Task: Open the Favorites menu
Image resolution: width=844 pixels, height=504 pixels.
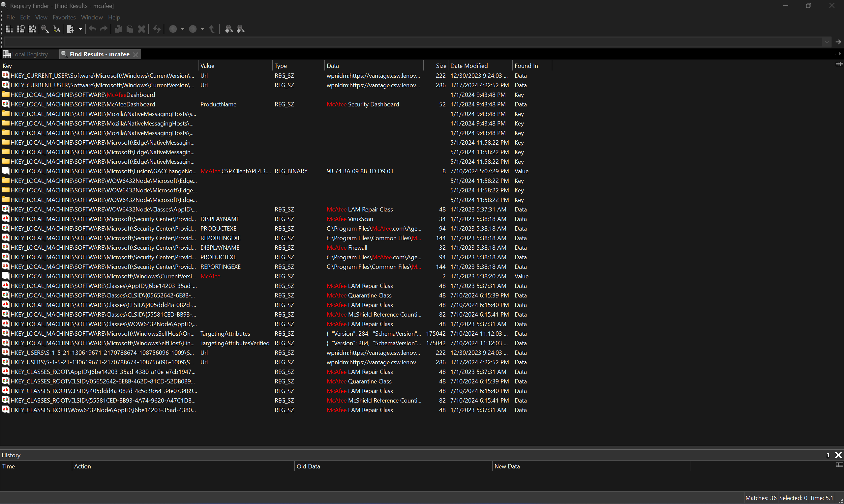Action: click(x=64, y=17)
